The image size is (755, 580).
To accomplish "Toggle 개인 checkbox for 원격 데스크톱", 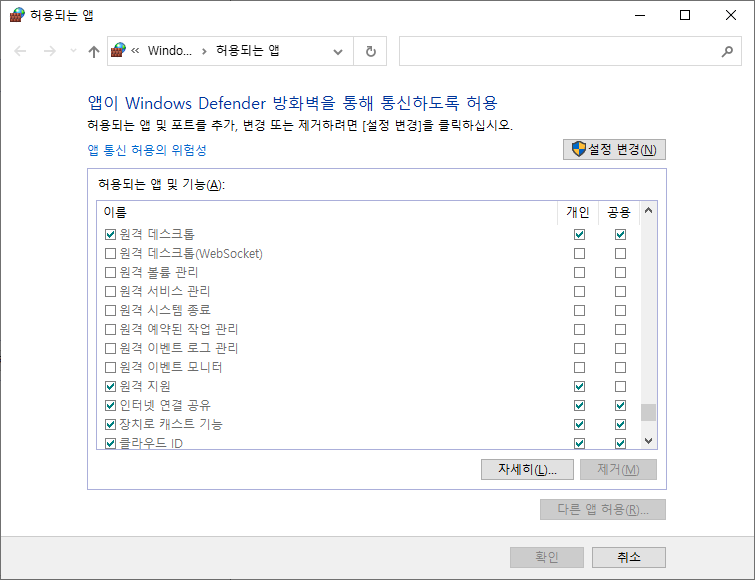I will (x=579, y=234).
